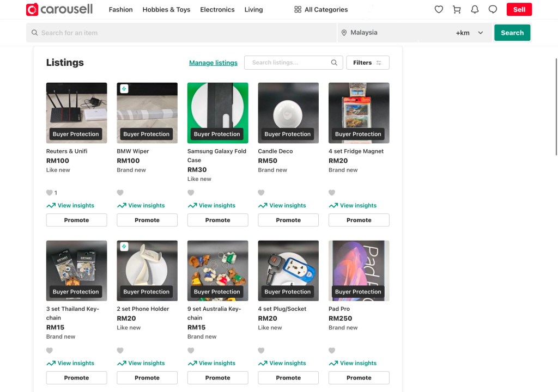Click the location pin icon beside Malaysia
The width and height of the screenshot is (558, 392).
coord(344,33)
